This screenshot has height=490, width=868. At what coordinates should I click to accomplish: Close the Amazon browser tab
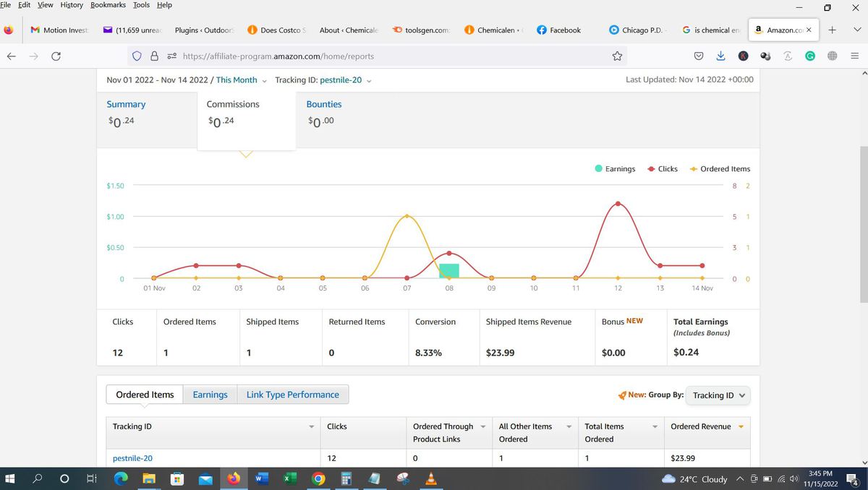coord(808,30)
